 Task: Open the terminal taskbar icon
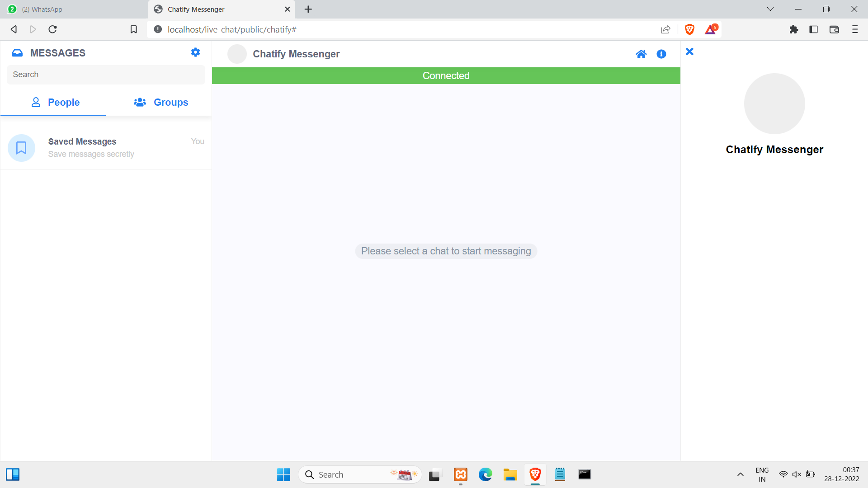(x=585, y=474)
